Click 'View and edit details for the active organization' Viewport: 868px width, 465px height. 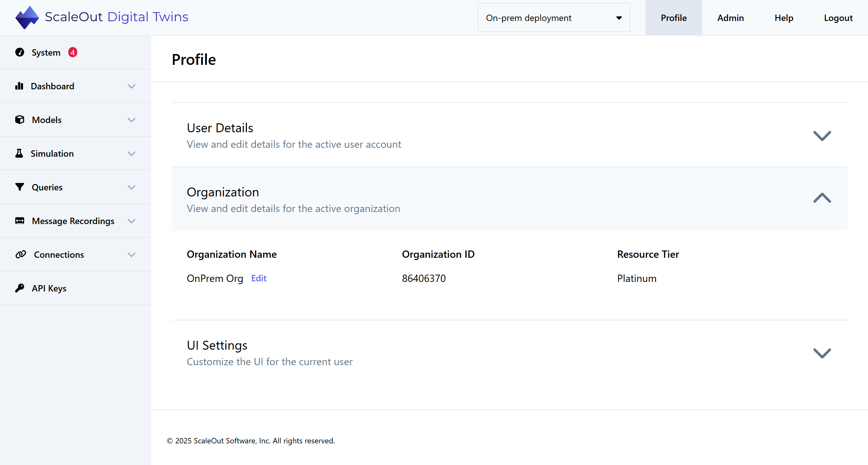tap(294, 209)
